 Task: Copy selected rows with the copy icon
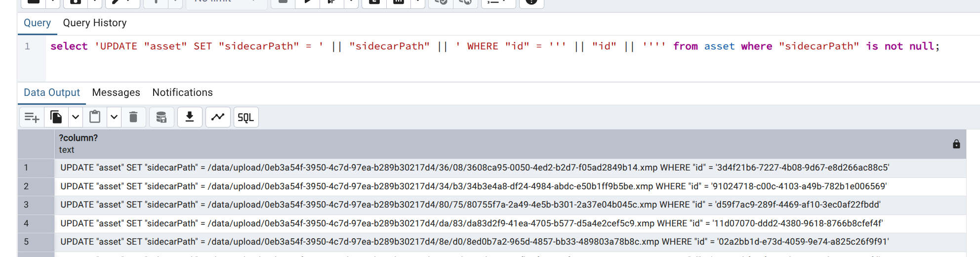pos(56,117)
